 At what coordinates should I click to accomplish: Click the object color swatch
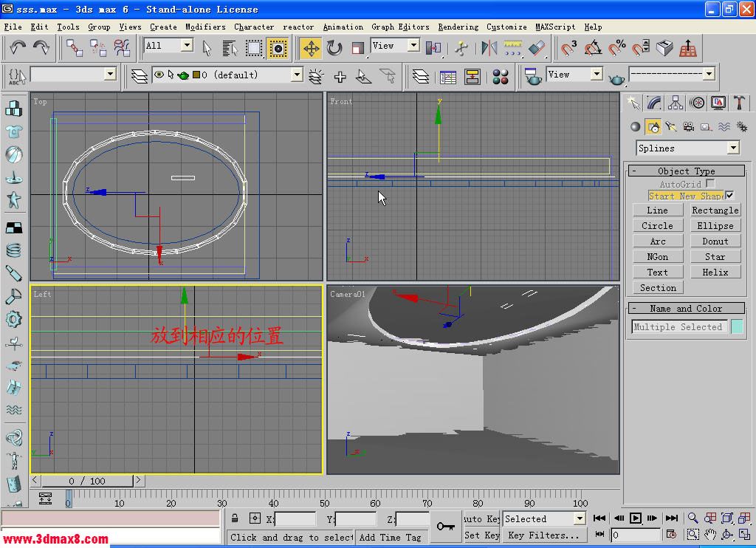pos(738,326)
